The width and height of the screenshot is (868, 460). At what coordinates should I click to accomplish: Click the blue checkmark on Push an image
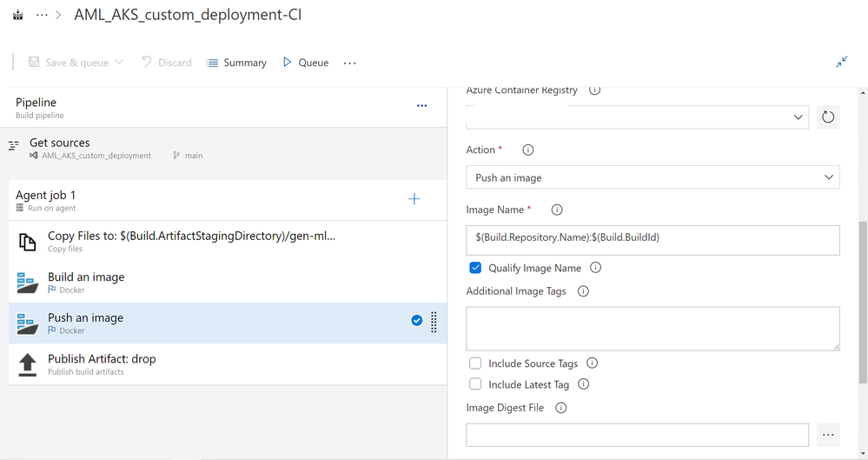[x=417, y=320]
